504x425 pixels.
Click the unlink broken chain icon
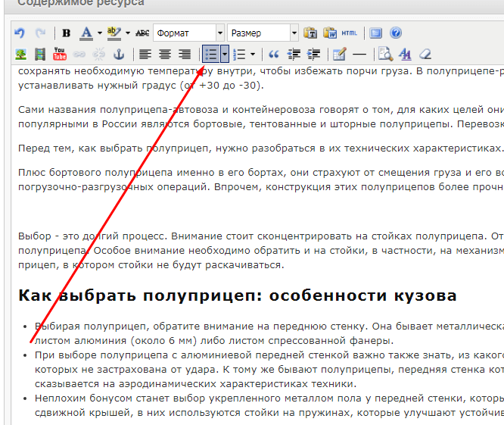[x=98, y=54]
